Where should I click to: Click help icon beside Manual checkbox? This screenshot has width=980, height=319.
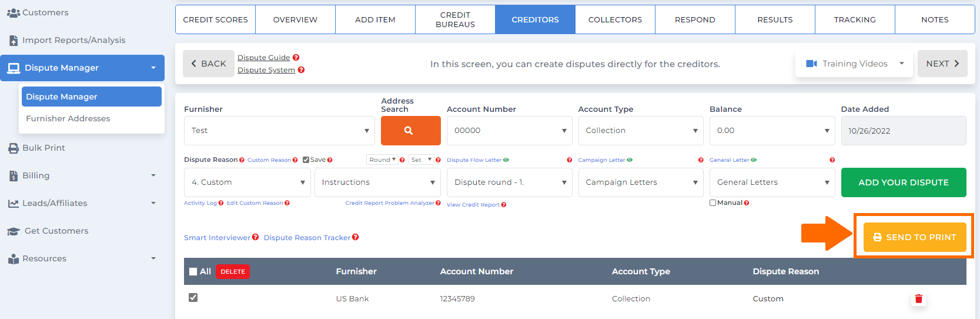pos(747,203)
